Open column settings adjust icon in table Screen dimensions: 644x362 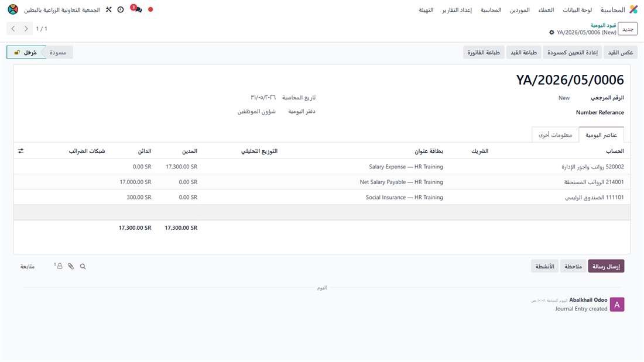21,151
